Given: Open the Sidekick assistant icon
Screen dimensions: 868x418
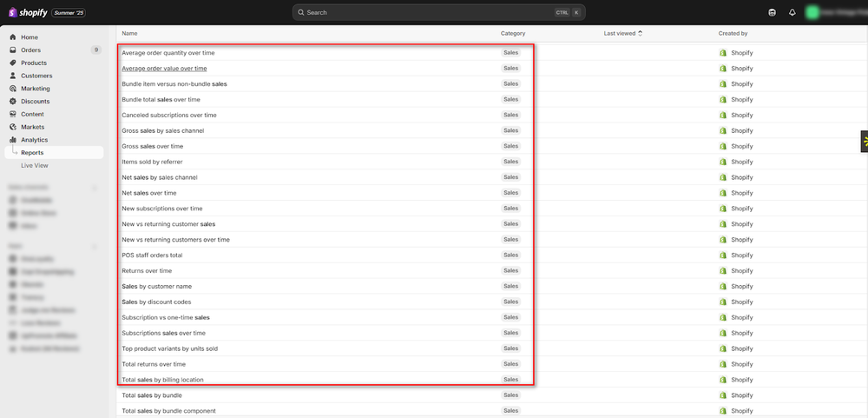Looking at the screenshot, I should 773,12.
